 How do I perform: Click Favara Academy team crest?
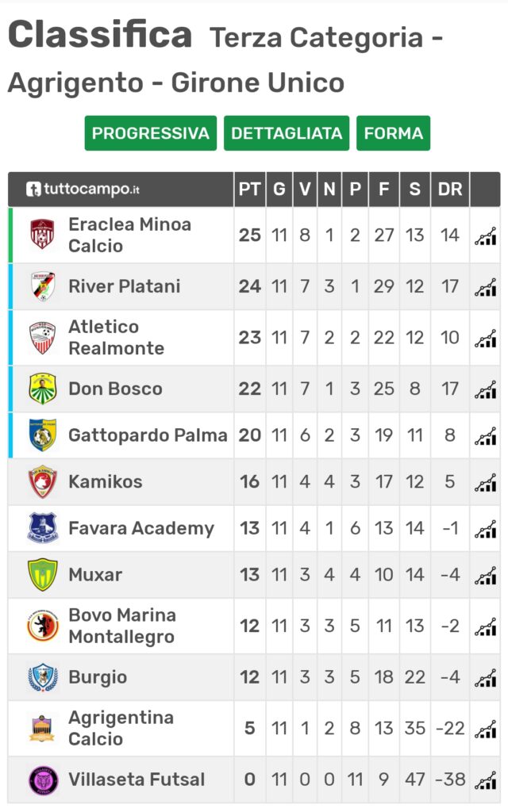coord(43,527)
